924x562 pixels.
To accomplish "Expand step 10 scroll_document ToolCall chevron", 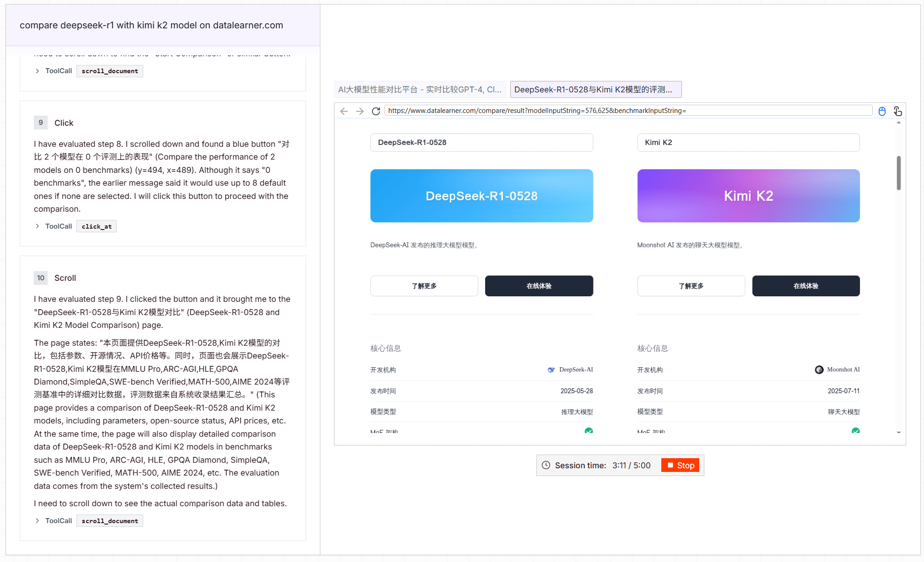I will click(38, 521).
